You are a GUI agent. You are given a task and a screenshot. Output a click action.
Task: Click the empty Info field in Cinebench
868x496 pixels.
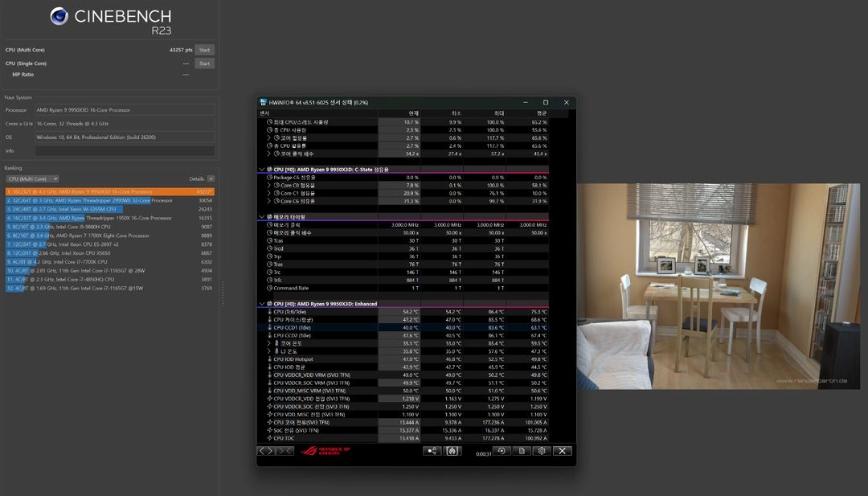click(x=125, y=150)
